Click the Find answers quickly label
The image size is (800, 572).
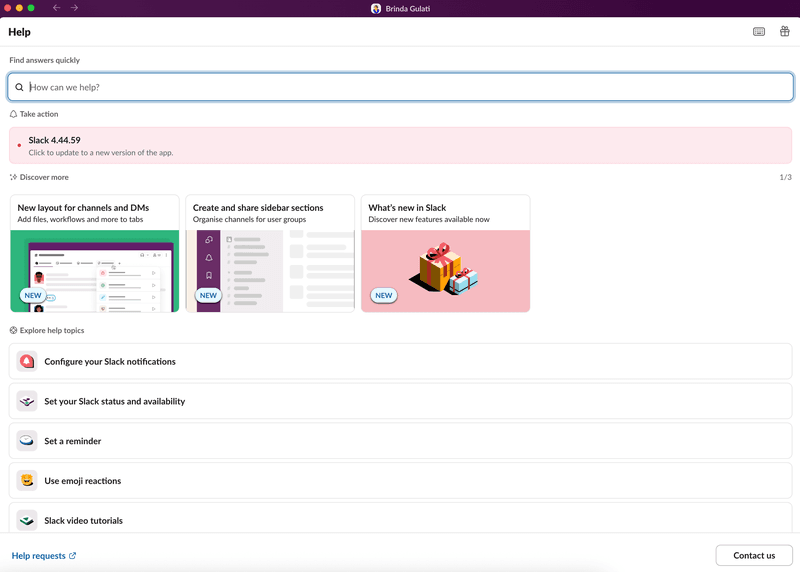tap(44, 60)
